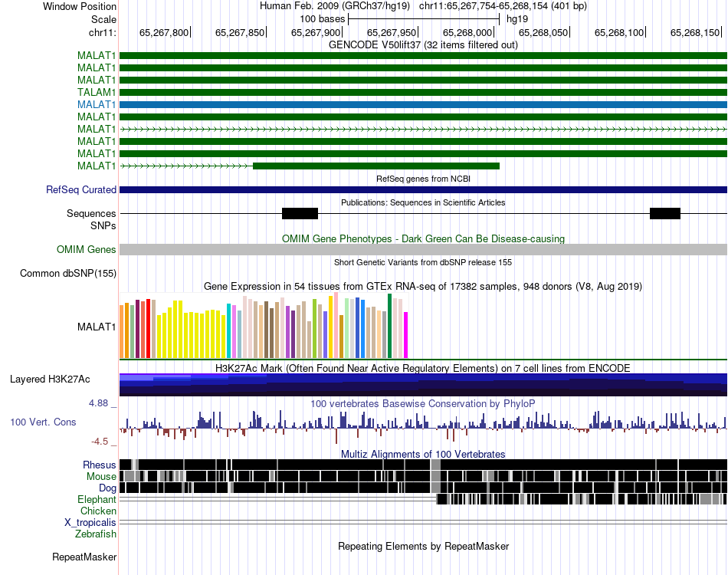Click the 100 bases scale bar
728x575 pixels.
424,19
